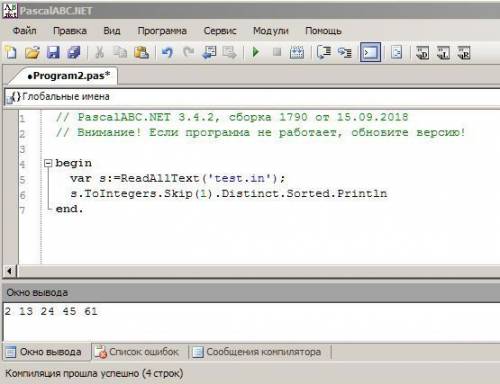Viewport: 500px width, 384px height.
Task: Click the step over debug icon
Action: [x=324, y=53]
